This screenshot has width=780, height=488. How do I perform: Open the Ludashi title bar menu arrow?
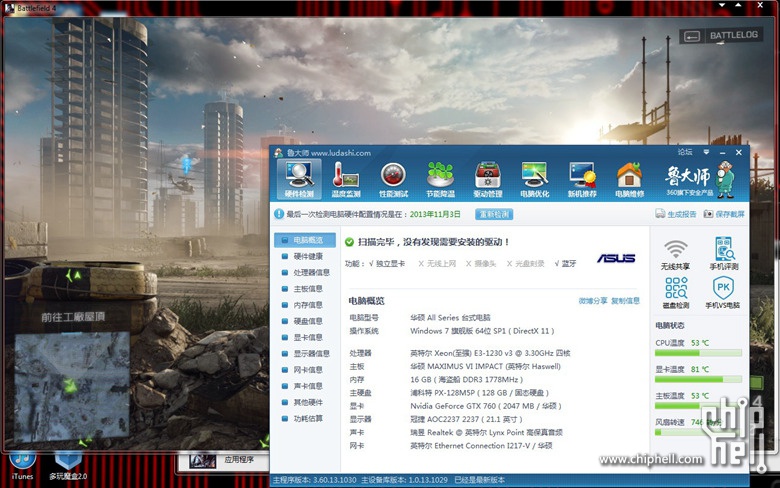pyautogui.click(x=706, y=152)
